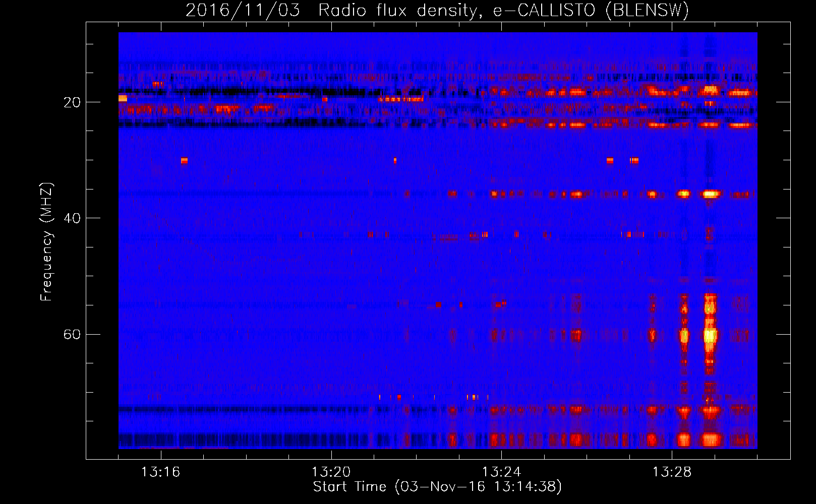Click the date "2016/11/03" in the title
The width and height of the screenshot is (816, 504).
[x=243, y=11]
